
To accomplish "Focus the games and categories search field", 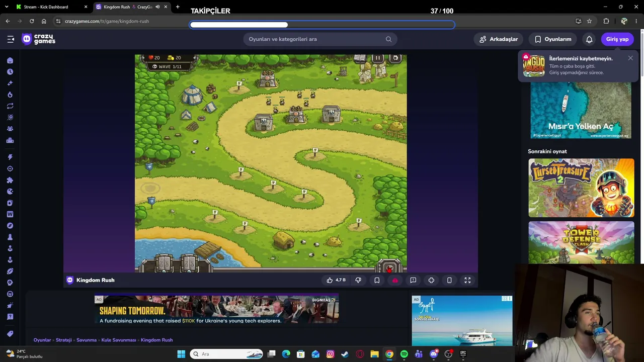I will pyautogui.click(x=320, y=39).
